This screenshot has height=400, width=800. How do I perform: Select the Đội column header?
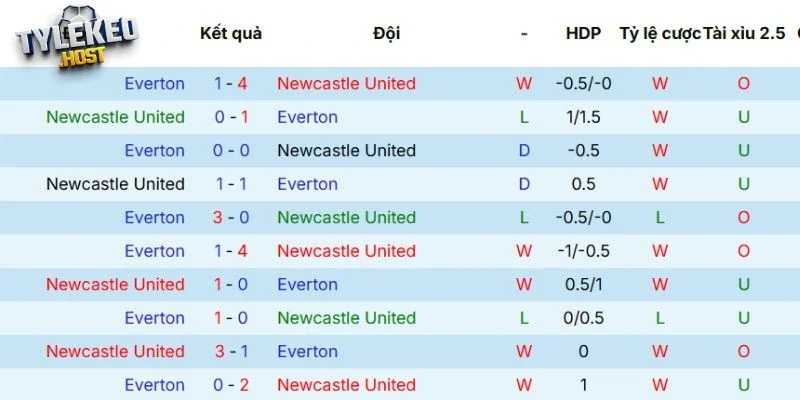coord(386,33)
